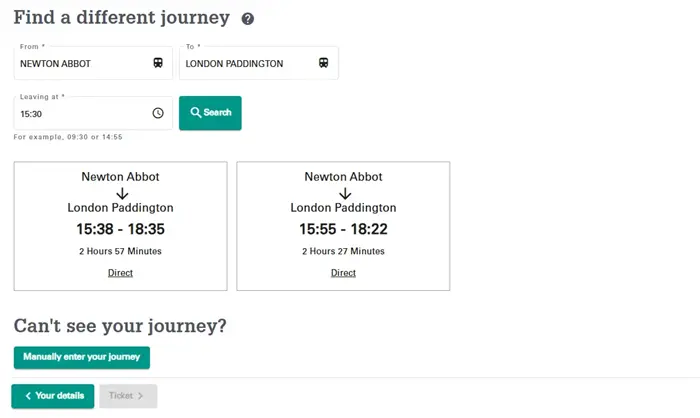Search for journeys
The width and height of the screenshot is (700, 418).
click(210, 113)
